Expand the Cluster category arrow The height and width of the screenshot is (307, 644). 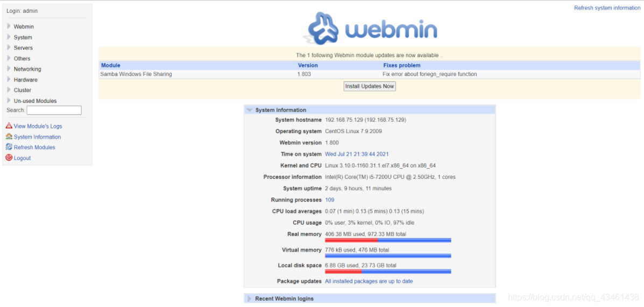click(x=9, y=90)
